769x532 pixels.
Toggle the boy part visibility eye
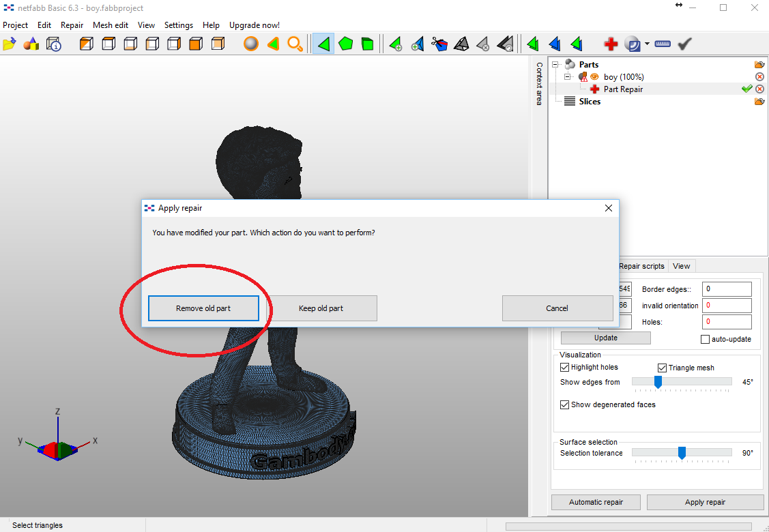point(594,77)
